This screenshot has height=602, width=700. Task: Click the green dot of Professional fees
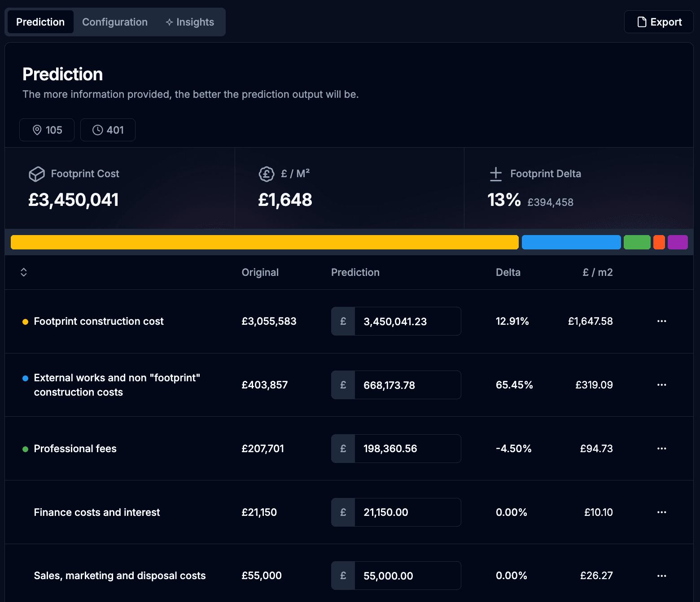(x=26, y=449)
